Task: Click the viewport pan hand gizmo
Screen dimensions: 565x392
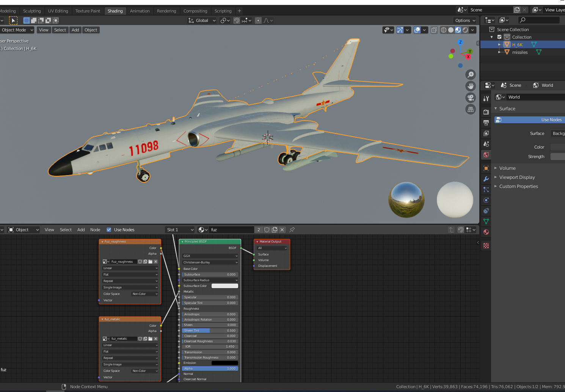Action: coord(471,86)
